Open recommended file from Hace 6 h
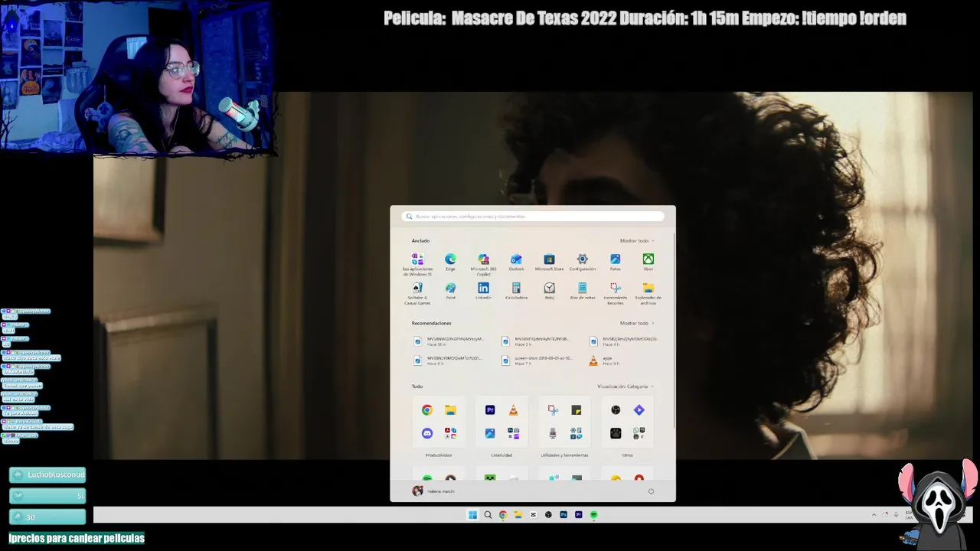Viewport: 980px width, 551px height. tap(450, 360)
